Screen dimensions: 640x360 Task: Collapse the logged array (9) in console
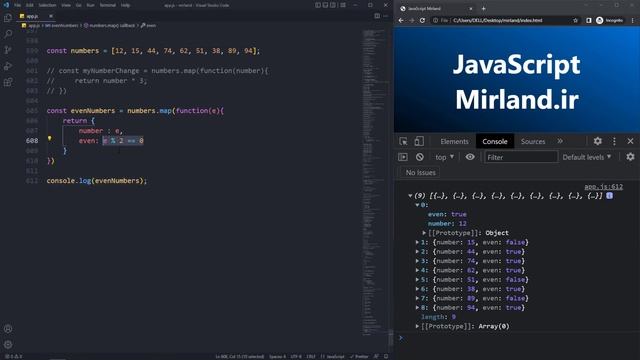tap(410, 196)
